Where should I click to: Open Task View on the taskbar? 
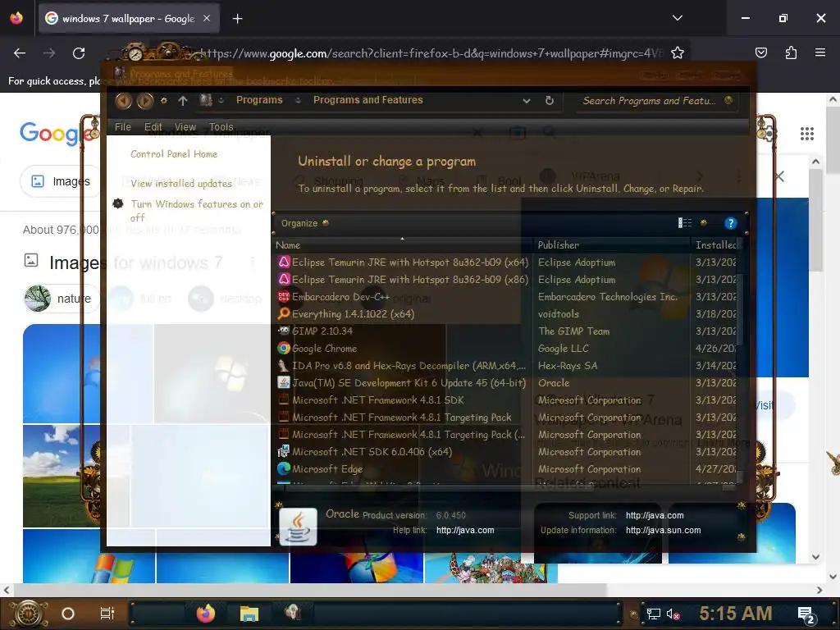(x=107, y=614)
